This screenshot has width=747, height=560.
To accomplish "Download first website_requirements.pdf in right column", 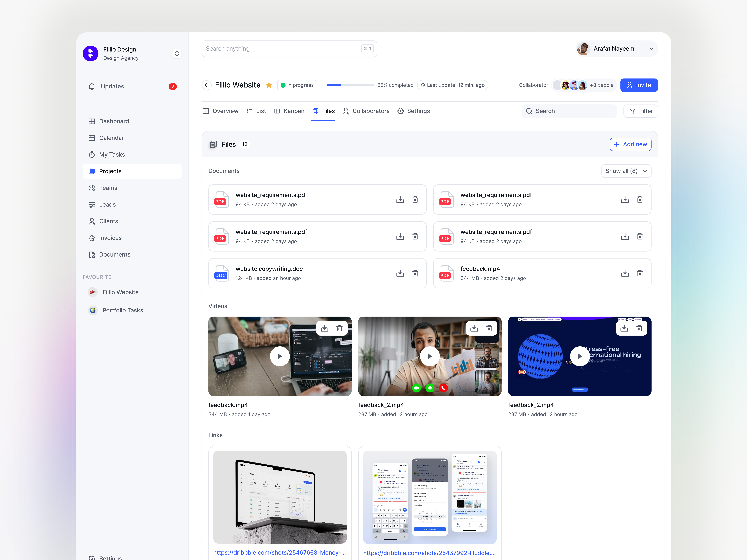I will (625, 199).
